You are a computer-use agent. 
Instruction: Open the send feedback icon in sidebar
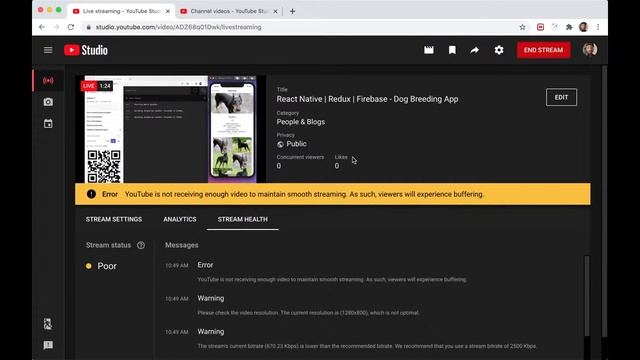(x=48, y=345)
